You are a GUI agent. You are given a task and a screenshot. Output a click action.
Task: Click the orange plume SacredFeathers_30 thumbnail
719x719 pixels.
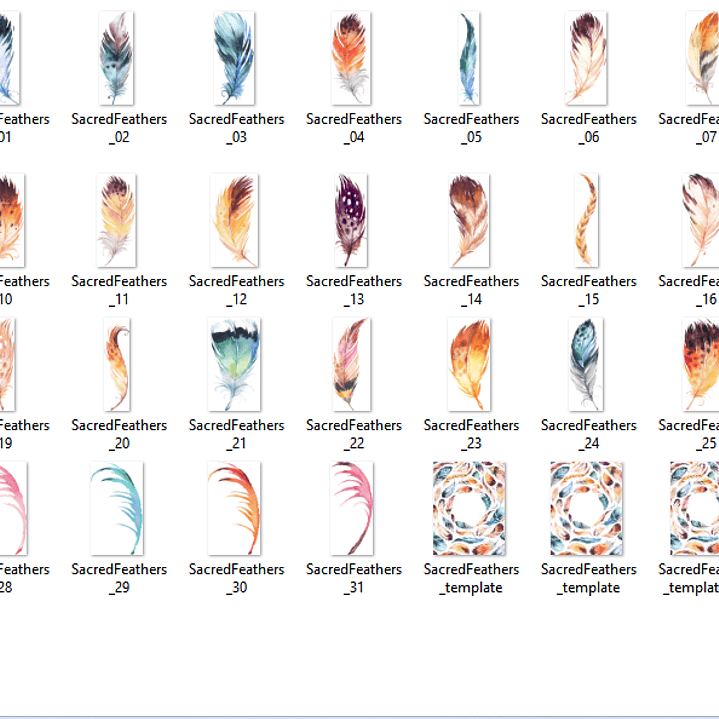pos(235,508)
